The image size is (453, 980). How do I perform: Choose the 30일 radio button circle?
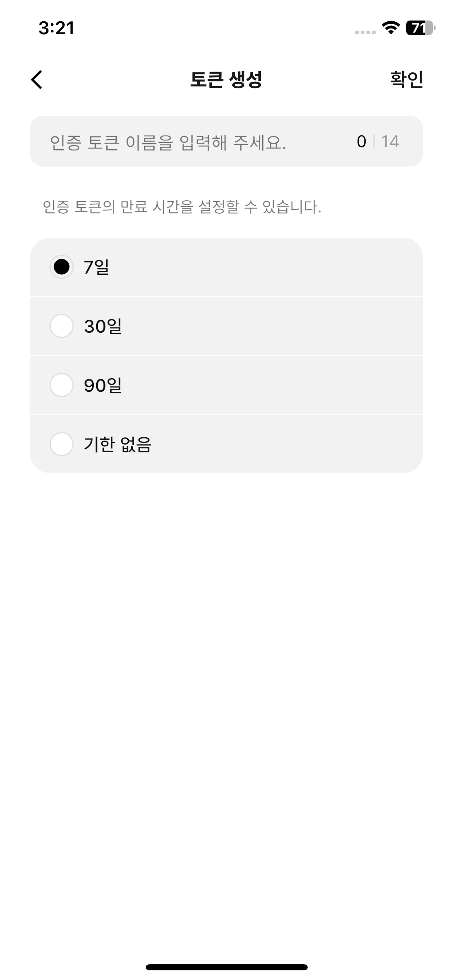pyautogui.click(x=62, y=326)
